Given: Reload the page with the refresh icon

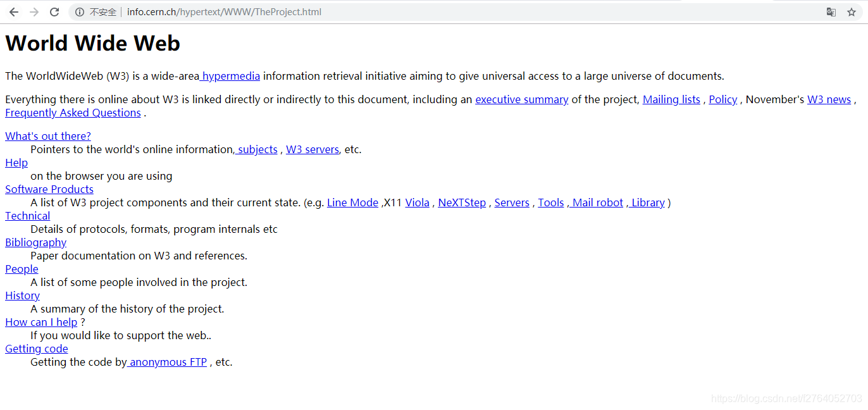Looking at the screenshot, I should pyautogui.click(x=54, y=12).
